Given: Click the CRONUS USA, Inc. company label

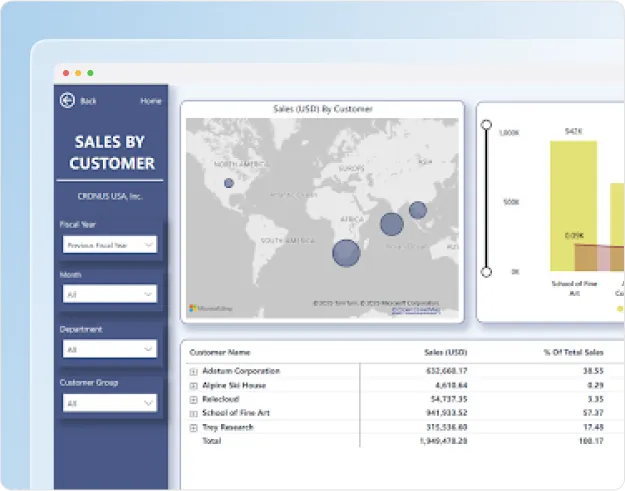Looking at the screenshot, I should 110,196.
